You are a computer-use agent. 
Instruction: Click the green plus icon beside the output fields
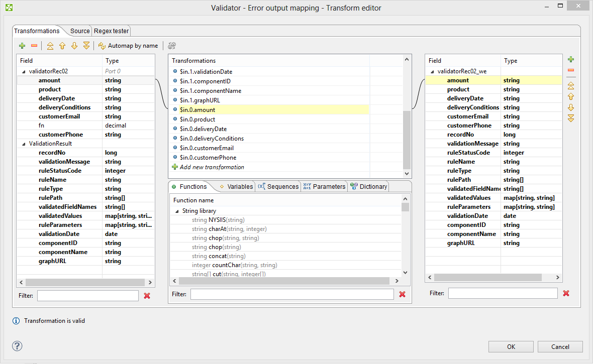tap(571, 60)
